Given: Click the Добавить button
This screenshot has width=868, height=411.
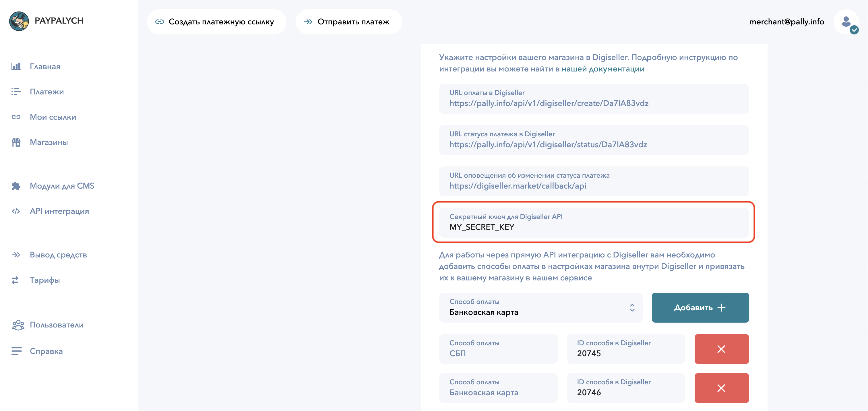Looking at the screenshot, I should pos(700,307).
